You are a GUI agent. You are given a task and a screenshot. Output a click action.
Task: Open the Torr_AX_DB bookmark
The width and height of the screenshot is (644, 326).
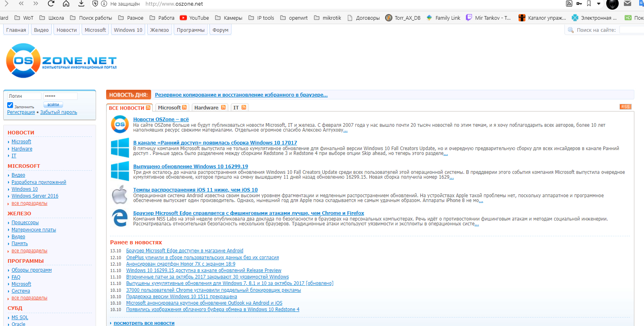click(403, 18)
